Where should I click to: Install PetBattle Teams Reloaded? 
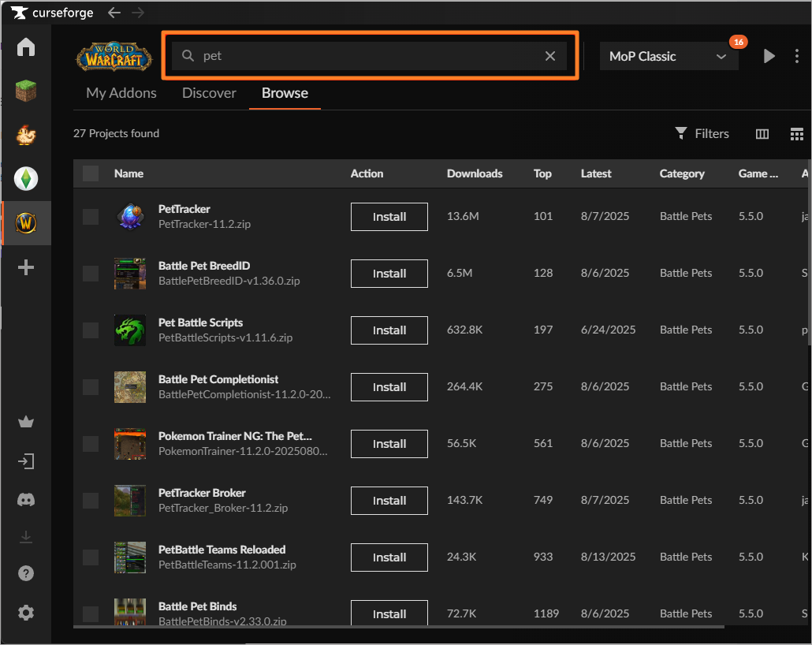coord(389,557)
